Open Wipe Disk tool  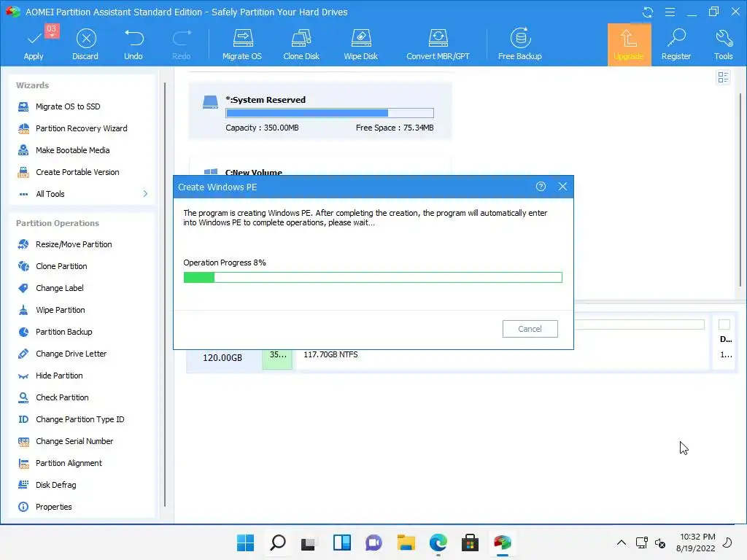tap(360, 44)
